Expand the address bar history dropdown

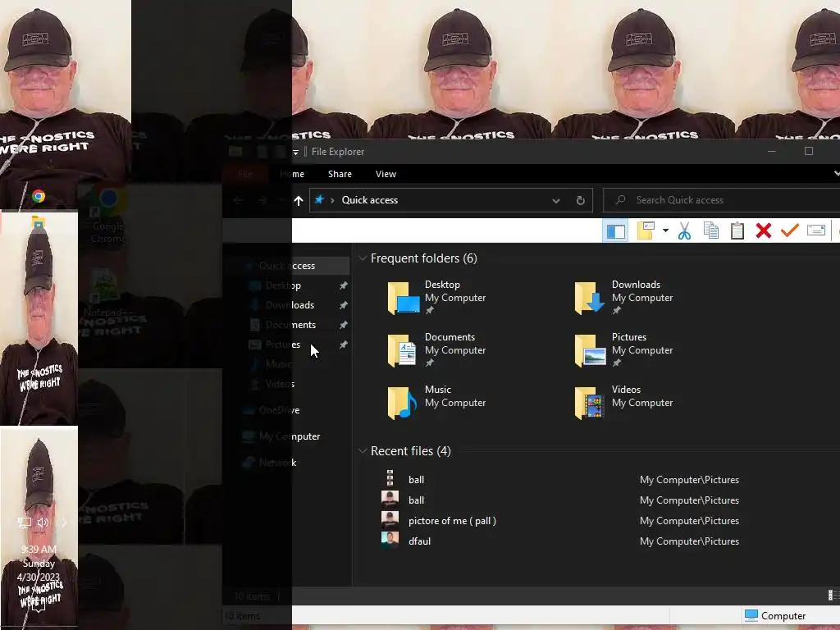coord(556,201)
